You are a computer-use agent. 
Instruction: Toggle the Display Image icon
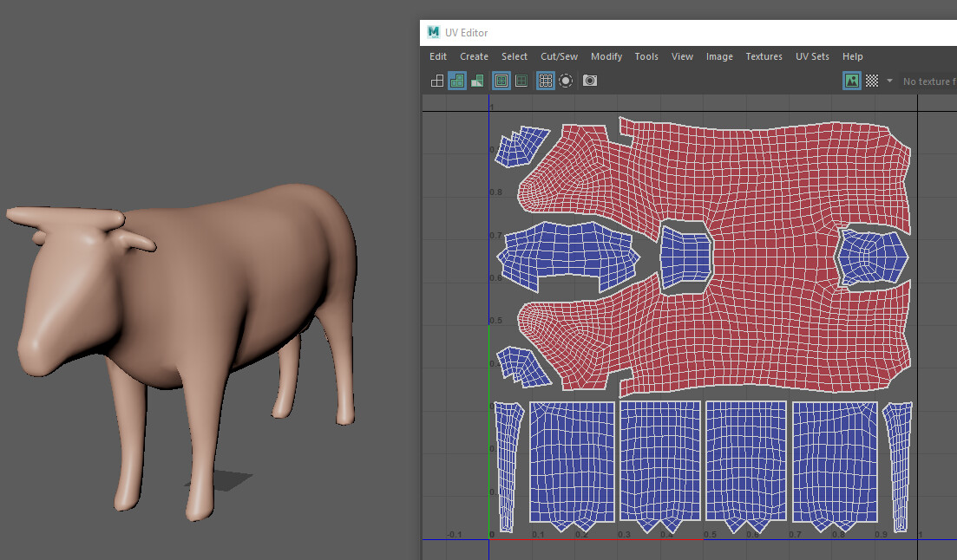click(x=852, y=81)
